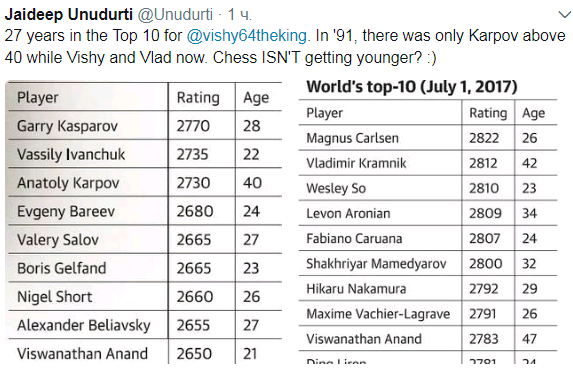Open the tweet options chevron
Screen dimensions: 573x373
coord(564,15)
